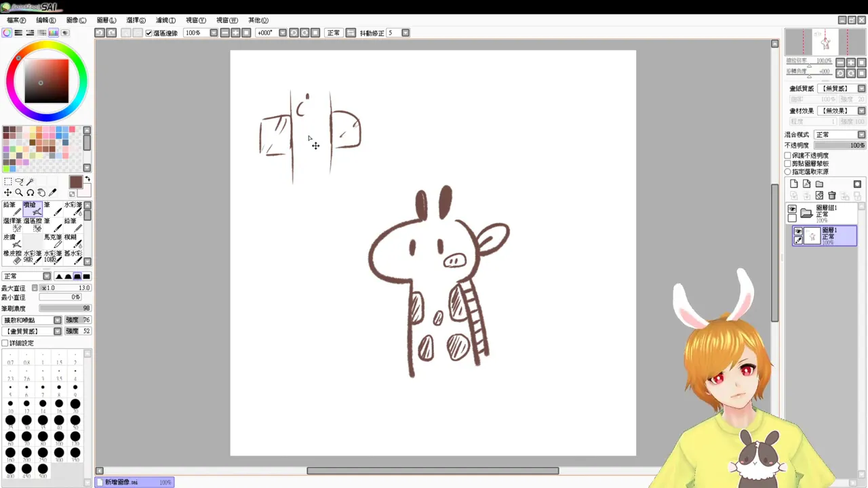The image size is (868, 488).
Task: Hide the 圖層組1 folder with eye icon
Action: (x=792, y=209)
